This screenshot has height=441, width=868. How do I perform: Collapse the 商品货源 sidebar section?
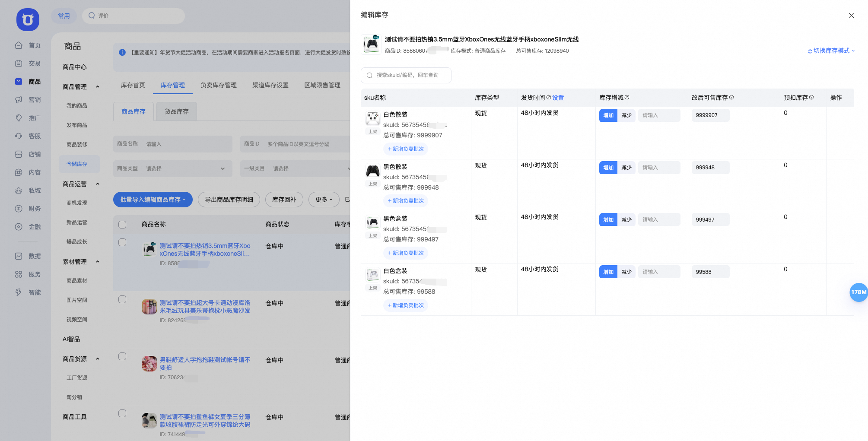(x=98, y=359)
